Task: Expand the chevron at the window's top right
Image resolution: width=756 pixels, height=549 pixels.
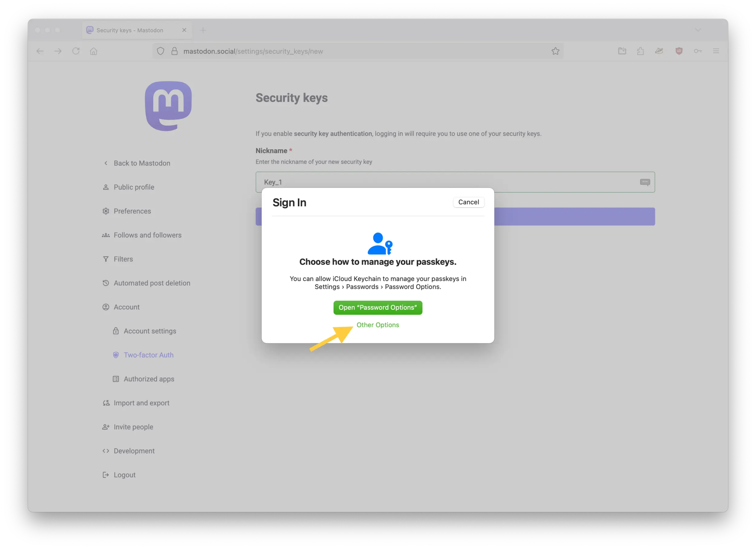Action: (698, 30)
